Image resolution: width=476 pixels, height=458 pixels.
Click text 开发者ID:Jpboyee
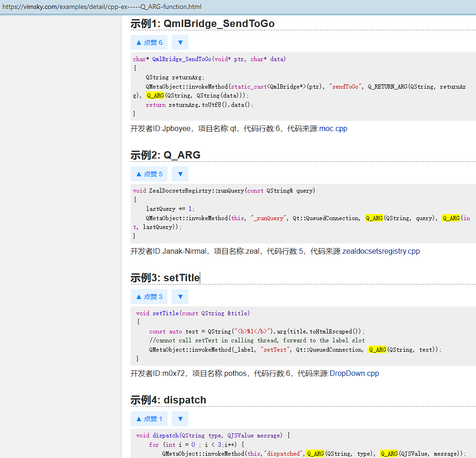161,129
